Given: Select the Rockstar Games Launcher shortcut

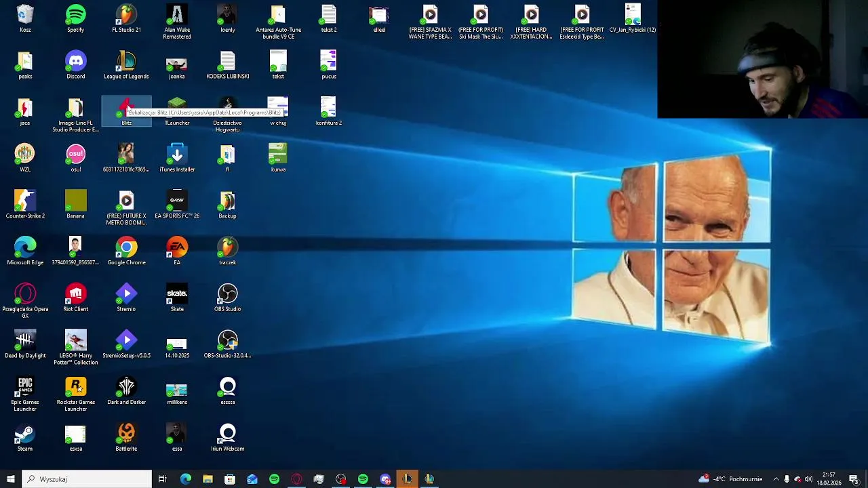Looking at the screenshot, I should tap(75, 394).
